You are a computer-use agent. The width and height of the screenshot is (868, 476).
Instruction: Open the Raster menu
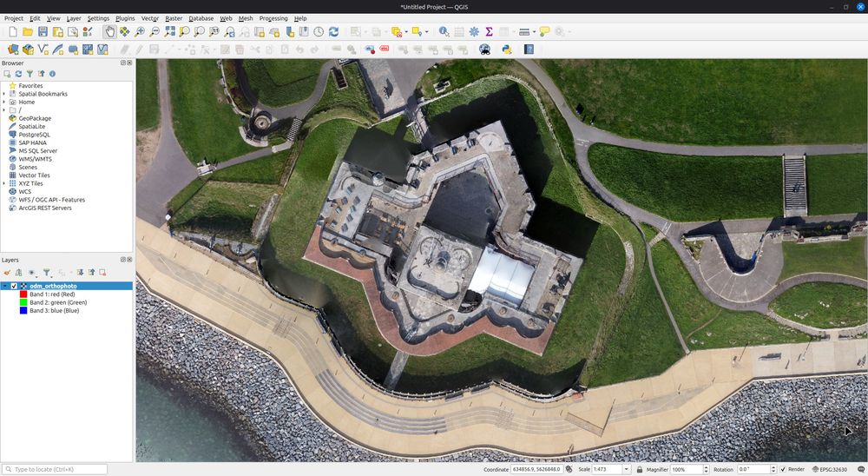(x=174, y=18)
